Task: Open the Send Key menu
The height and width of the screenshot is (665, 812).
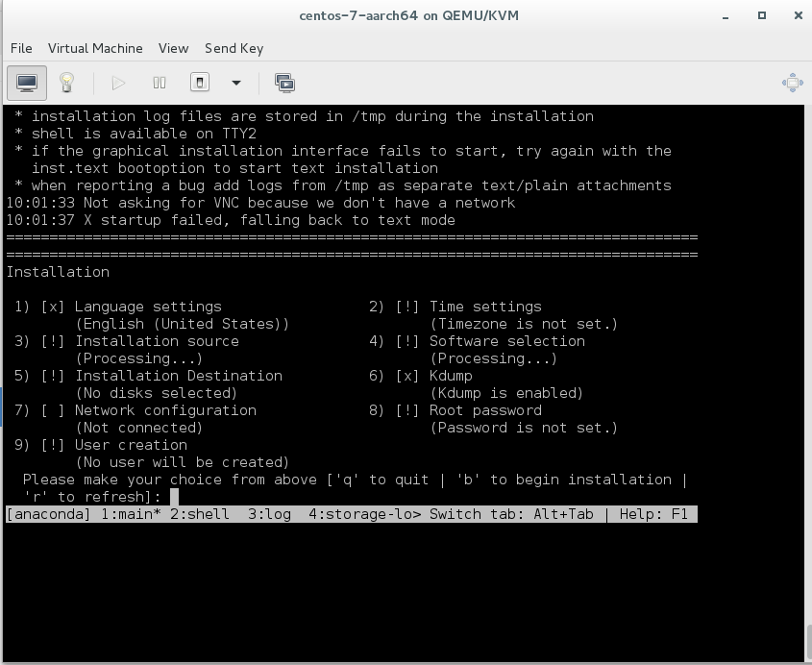Action: [x=234, y=48]
